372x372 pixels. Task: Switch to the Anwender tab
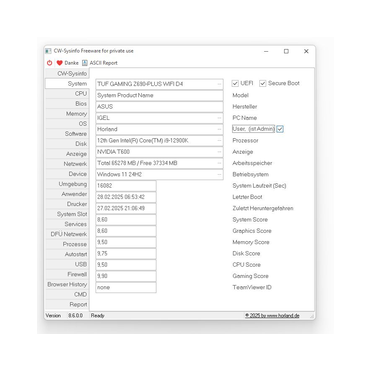click(x=67, y=194)
